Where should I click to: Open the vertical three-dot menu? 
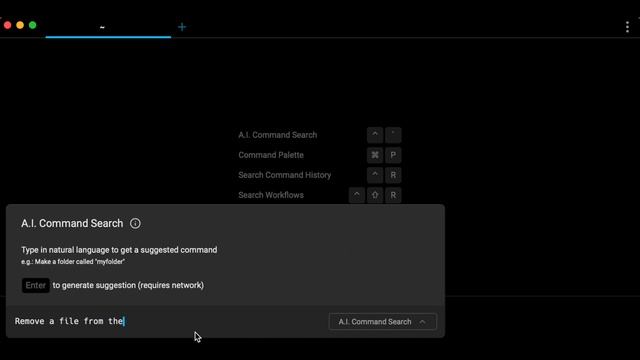tap(627, 27)
